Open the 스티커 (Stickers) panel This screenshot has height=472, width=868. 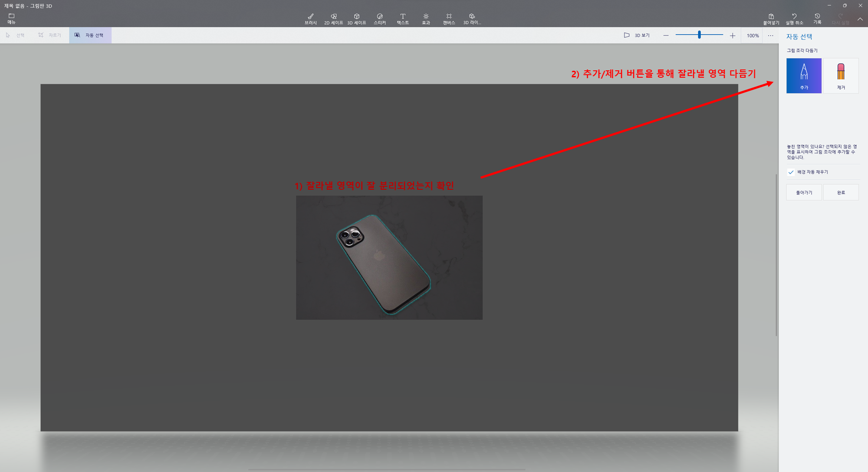(x=380, y=19)
